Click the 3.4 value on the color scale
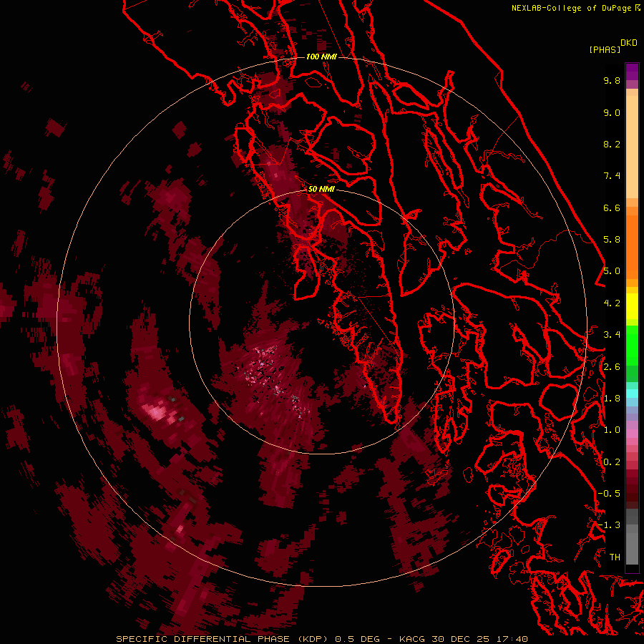Screen dimensions: 644x644 pyautogui.click(x=612, y=335)
